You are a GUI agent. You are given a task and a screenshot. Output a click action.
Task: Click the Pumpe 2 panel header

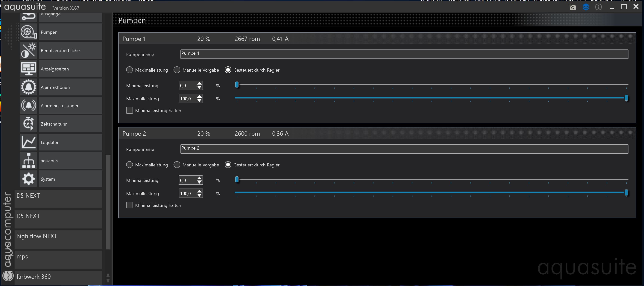pyautogui.click(x=377, y=133)
